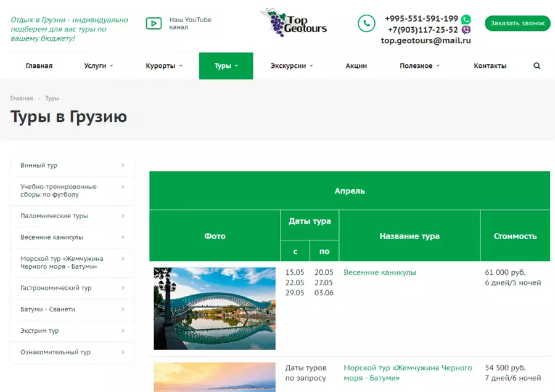This screenshot has height=392, width=555.
Task: Click the price 54 500 руб.
Action: pyautogui.click(x=505, y=367)
